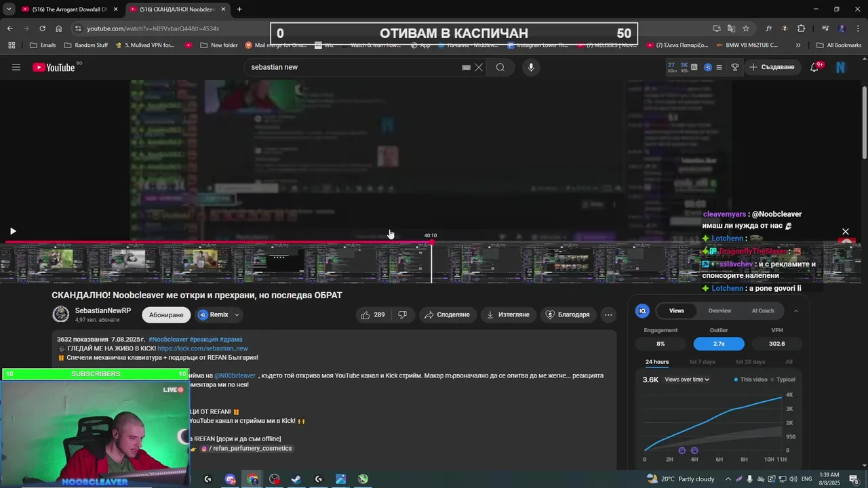The width and height of the screenshot is (868, 488).
Task: Open the kick.com/sebastian_new link
Action: pyautogui.click(x=203, y=348)
